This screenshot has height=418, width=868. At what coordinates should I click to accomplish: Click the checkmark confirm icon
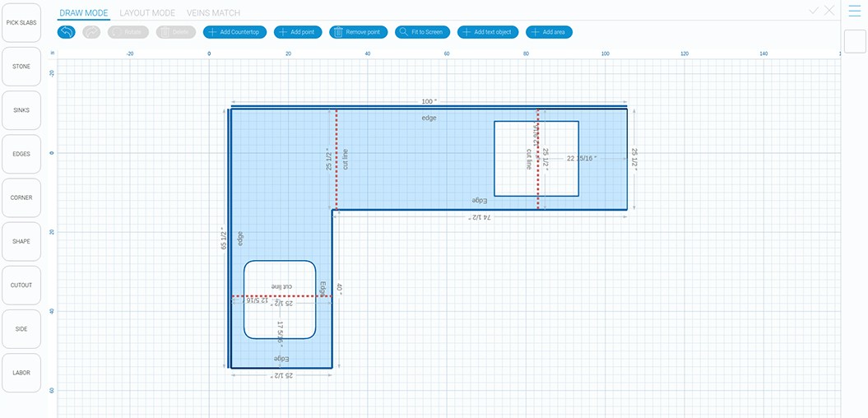coord(814,11)
